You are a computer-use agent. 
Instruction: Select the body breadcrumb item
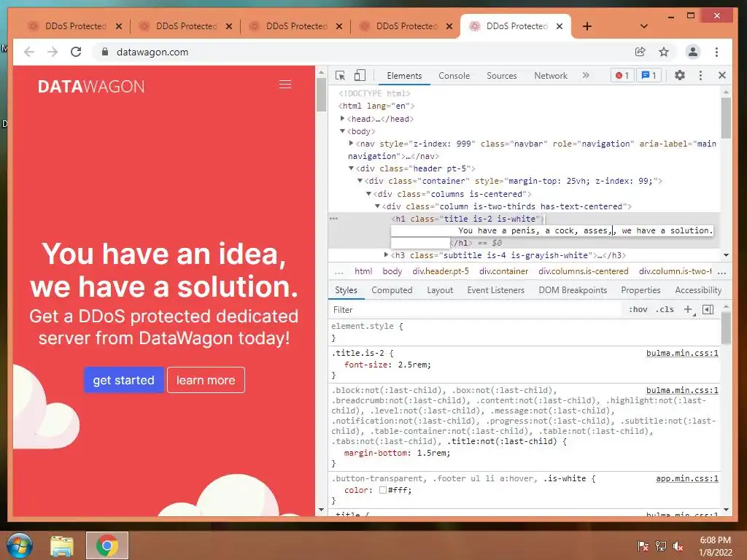tap(392, 271)
